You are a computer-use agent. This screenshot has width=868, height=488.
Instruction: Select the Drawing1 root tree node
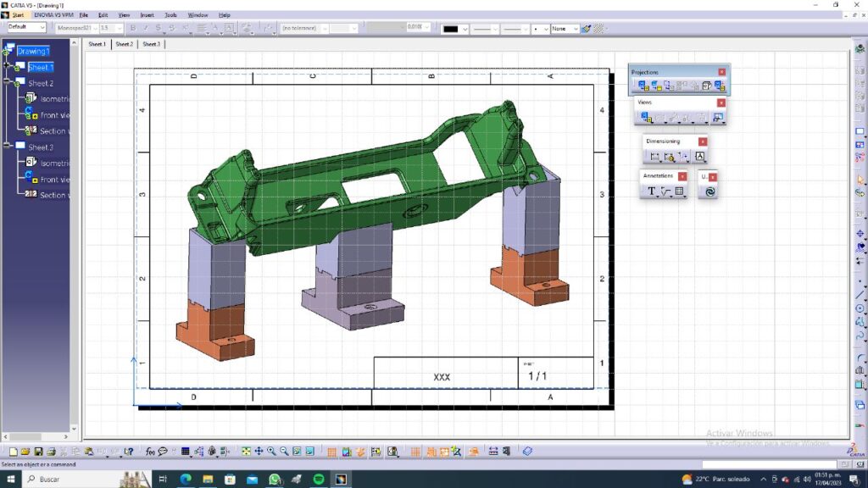click(33, 51)
